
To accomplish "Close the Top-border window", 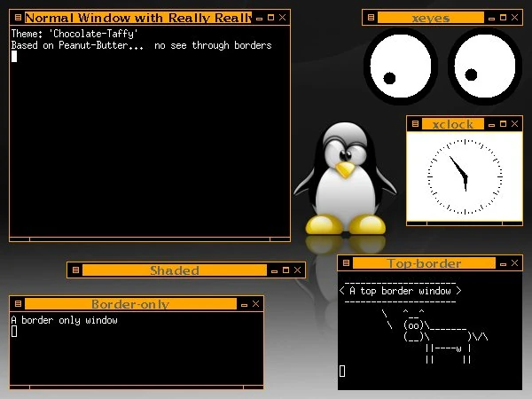I will pos(514,263).
